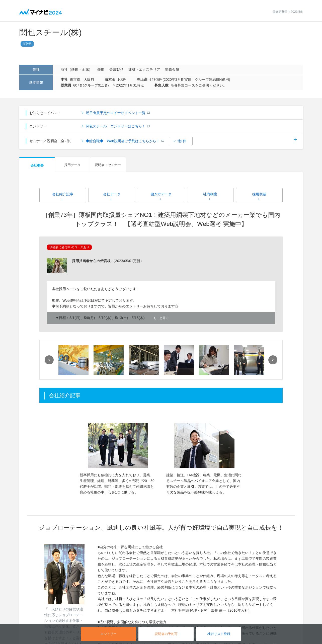The height and width of the screenshot is (644, 322).
Task: Click the 積極的に受付中のコースあり badge
Action: point(69,247)
